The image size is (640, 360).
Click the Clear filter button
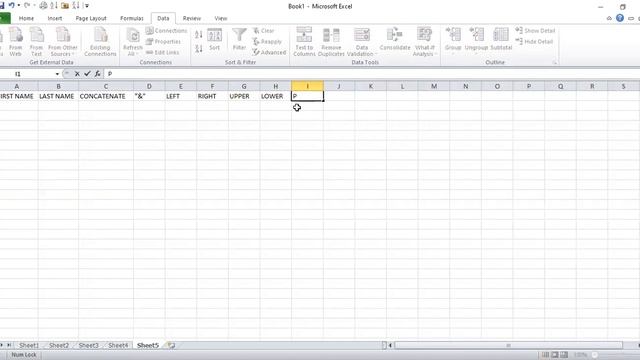tap(264, 31)
